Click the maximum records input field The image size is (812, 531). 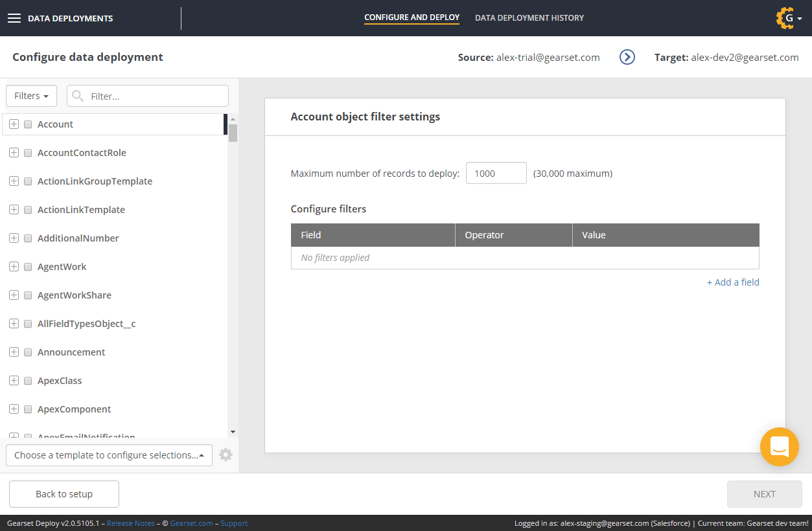click(496, 173)
